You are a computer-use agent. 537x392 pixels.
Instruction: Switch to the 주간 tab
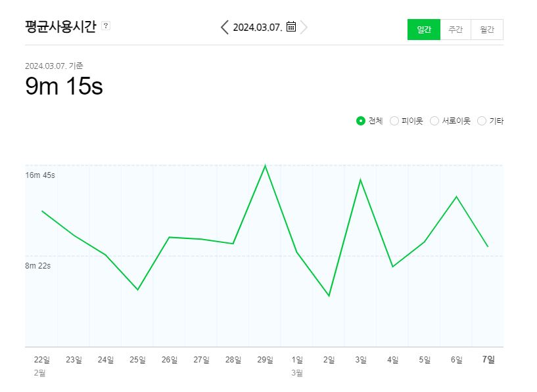click(455, 30)
